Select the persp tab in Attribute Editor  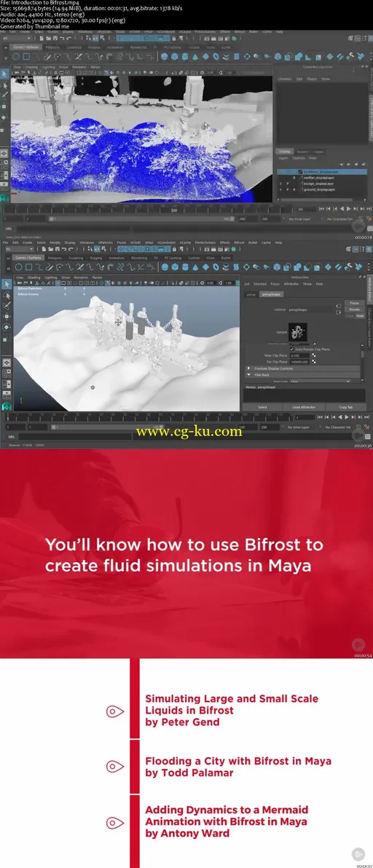[251, 294]
